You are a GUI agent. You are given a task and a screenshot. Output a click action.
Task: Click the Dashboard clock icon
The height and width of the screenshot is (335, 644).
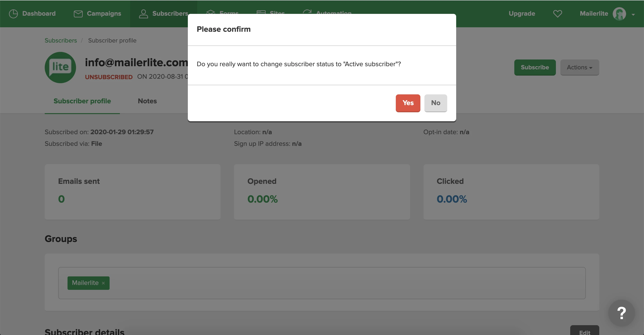[13, 13]
